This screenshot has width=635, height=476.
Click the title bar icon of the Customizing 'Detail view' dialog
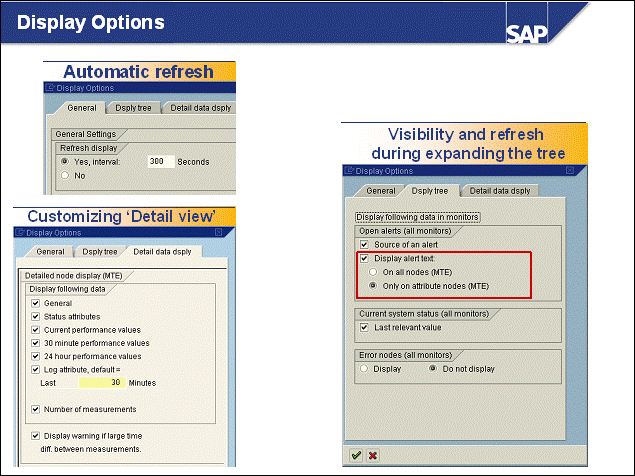(20, 233)
